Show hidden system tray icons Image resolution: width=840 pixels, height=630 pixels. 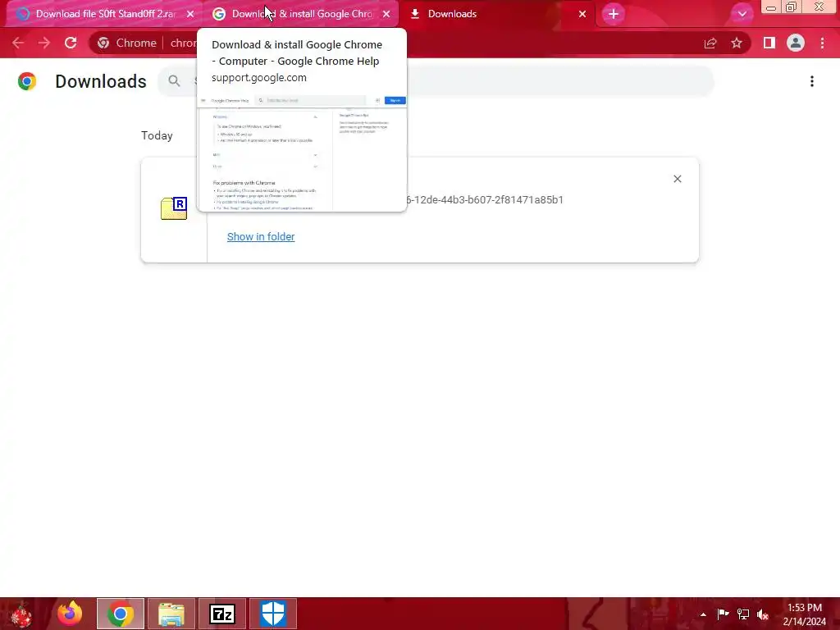pos(703,614)
